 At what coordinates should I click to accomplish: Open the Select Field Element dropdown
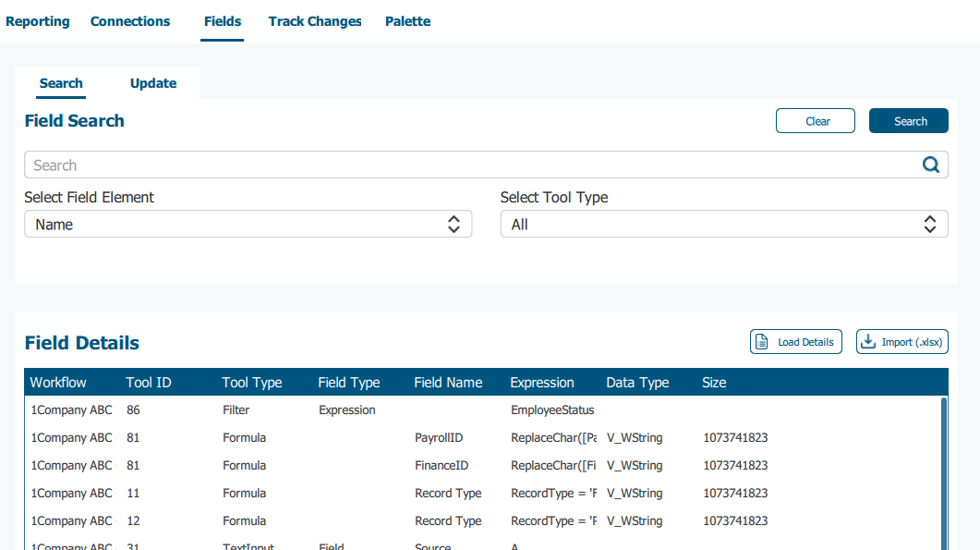coord(248,224)
